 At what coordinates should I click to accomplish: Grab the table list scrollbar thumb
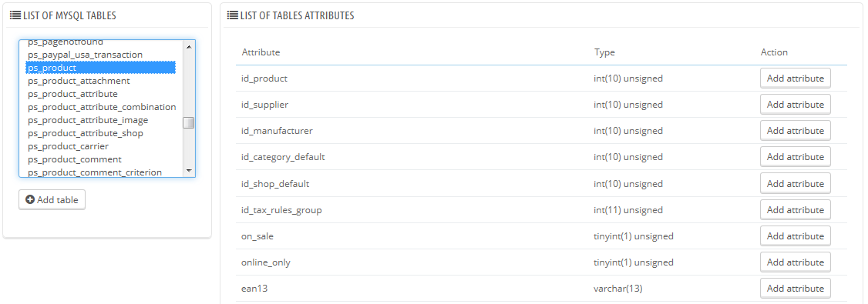tap(189, 122)
